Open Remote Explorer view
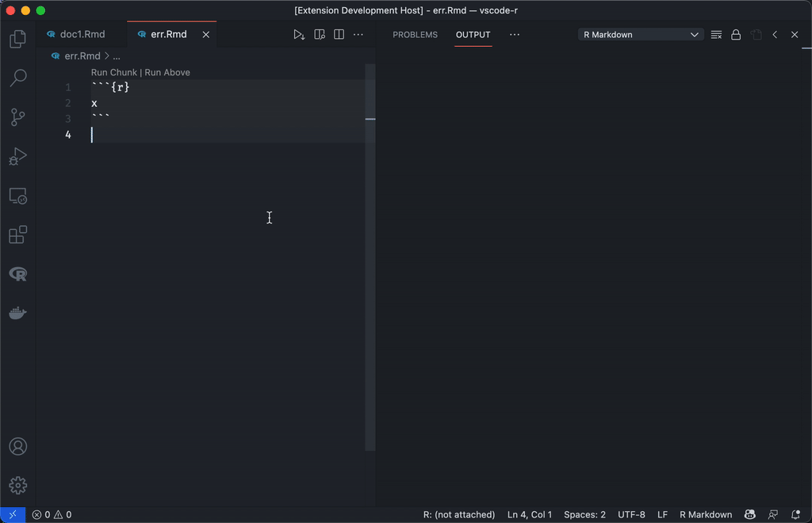 point(17,196)
